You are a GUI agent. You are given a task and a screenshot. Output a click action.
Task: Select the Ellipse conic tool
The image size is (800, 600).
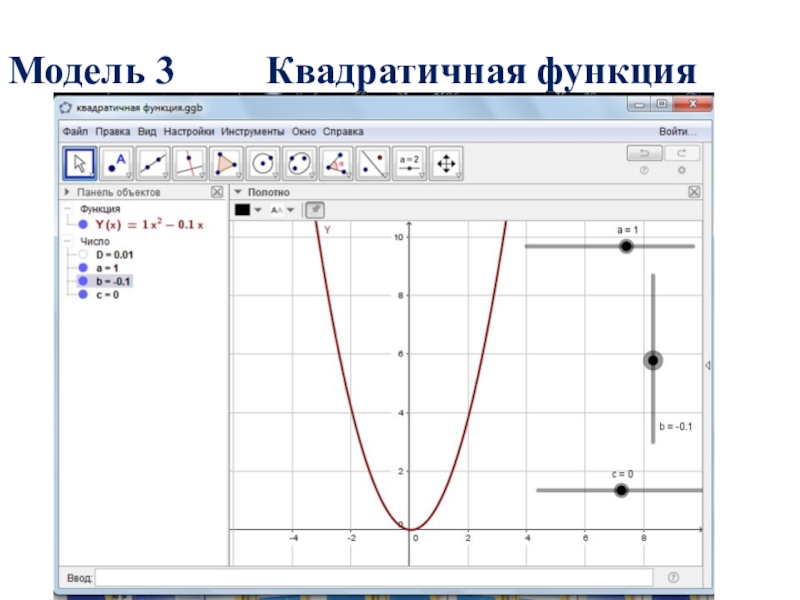(299, 164)
